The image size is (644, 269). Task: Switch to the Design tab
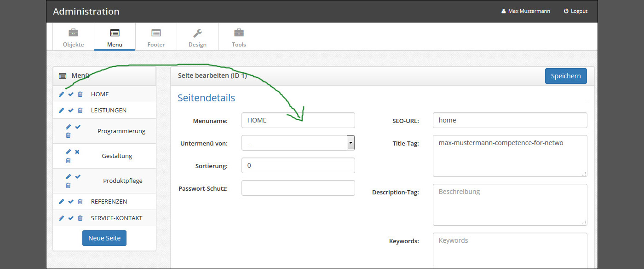197,37
